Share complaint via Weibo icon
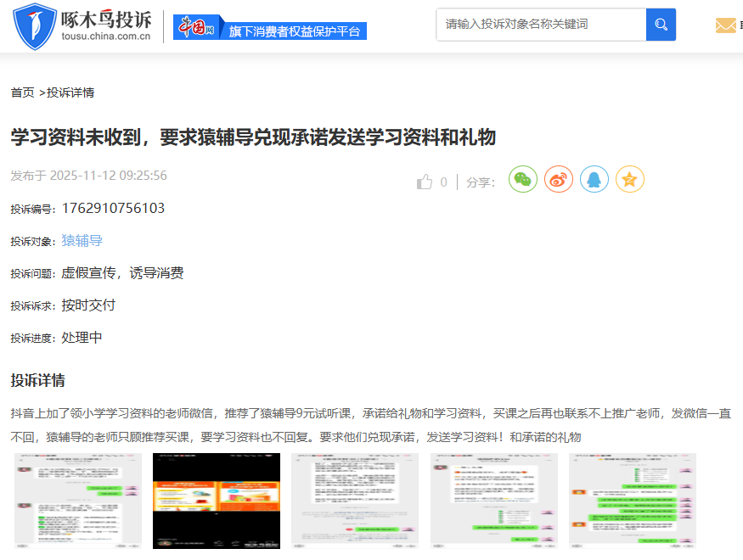 click(558, 179)
